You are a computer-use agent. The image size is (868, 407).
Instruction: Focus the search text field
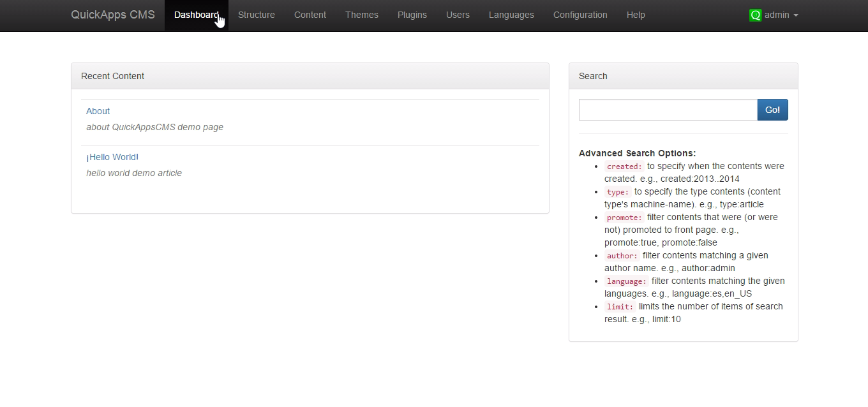tap(668, 110)
